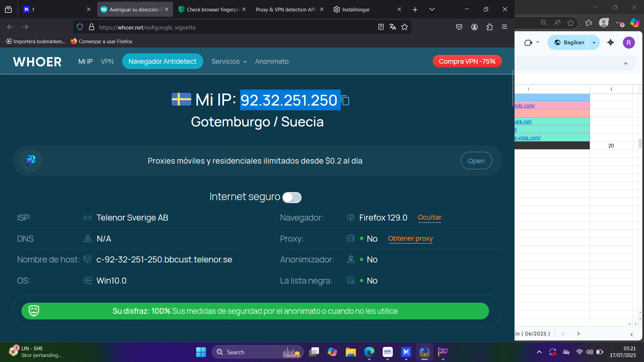Click the zoom magnifier icon in Edge toolbar
Viewport: 644px width, 362px height.
[544, 23]
